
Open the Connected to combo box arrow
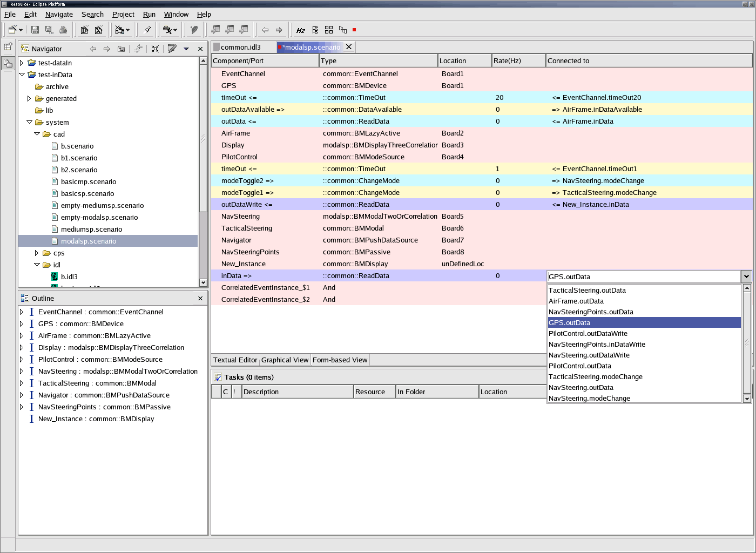tap(746, 276)
